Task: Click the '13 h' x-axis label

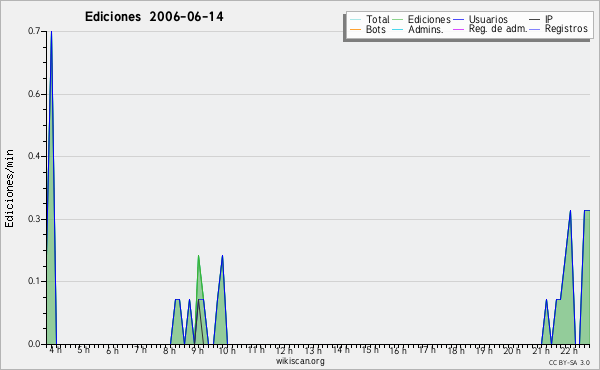Action: (x=313, y=350)
